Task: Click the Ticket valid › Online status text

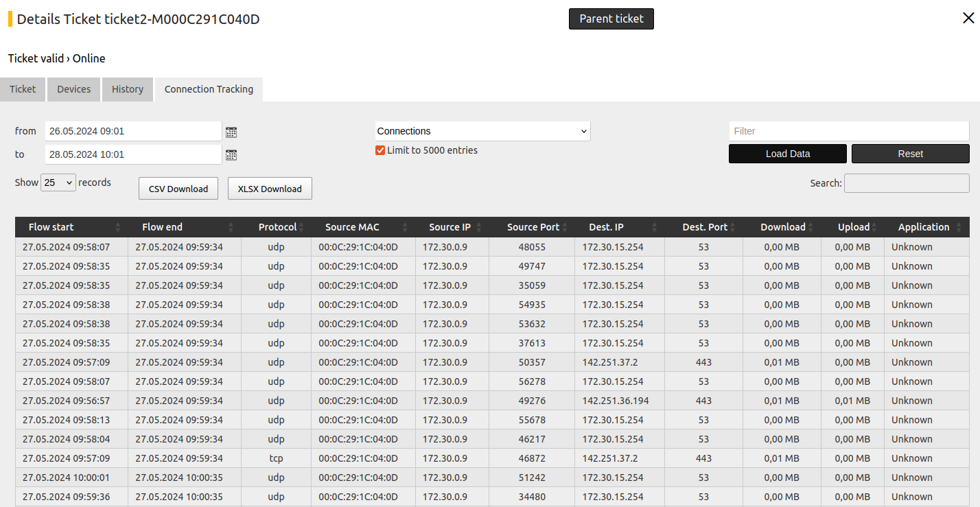Action: pos(56,58)
